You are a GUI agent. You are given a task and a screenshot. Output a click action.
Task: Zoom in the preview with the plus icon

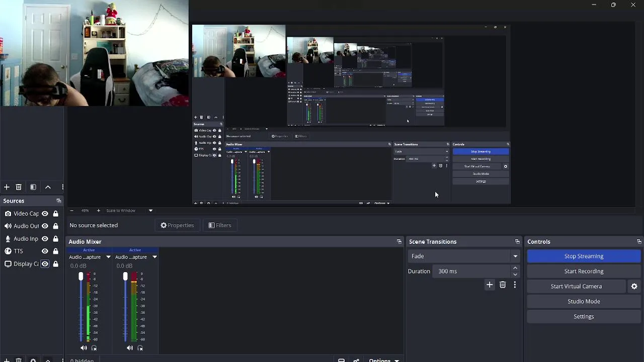coord(98,211)
